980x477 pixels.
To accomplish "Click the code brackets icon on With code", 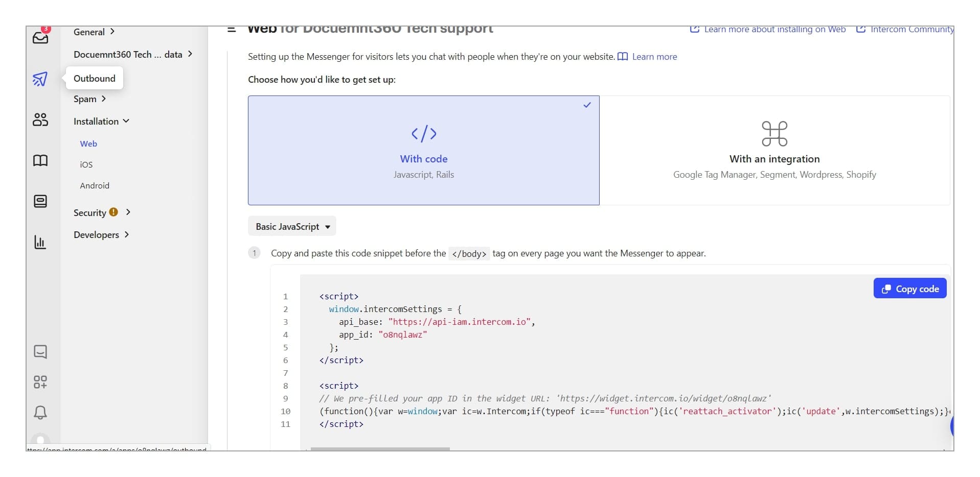I will point(424,134).
